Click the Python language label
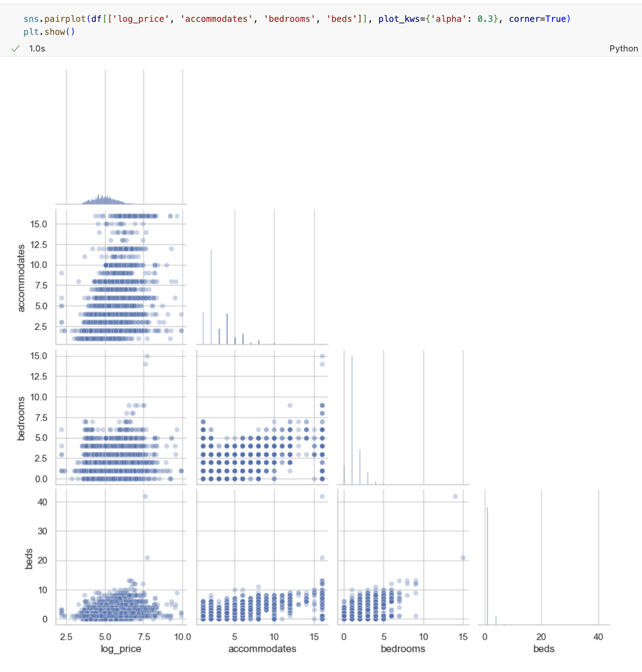This screenshot has width=642, height=672. 623,48
